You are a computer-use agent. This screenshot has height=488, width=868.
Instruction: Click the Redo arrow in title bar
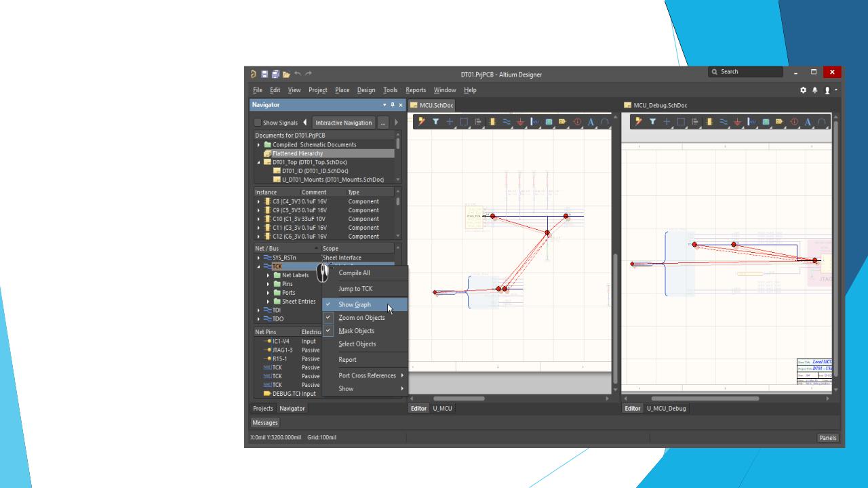309,73
